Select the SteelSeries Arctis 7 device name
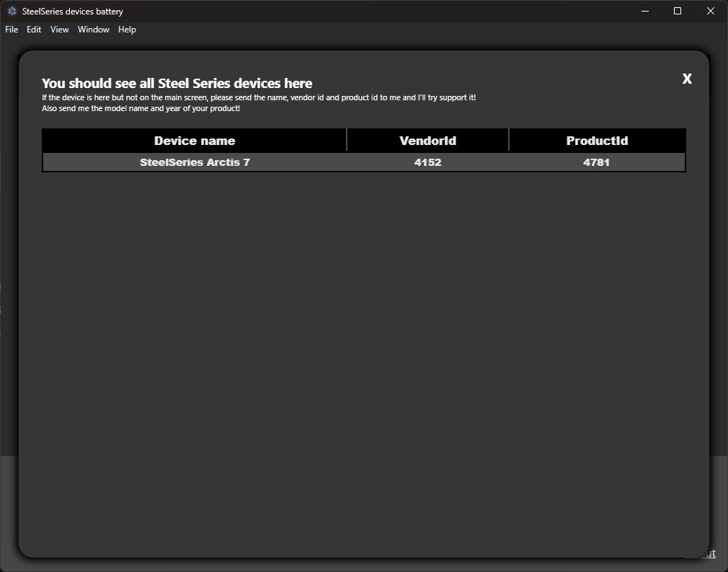The height and width of the screenshot is (572, 728). pyautogui.click(x=195, y=162)
